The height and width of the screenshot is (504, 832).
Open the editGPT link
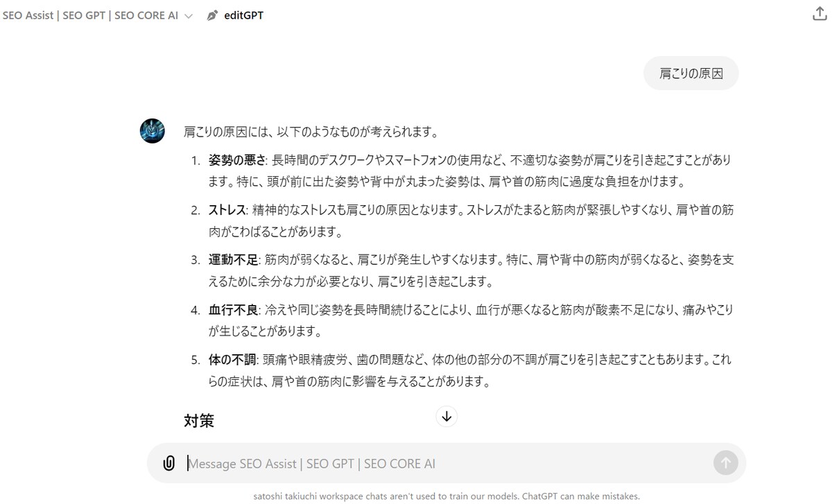pyautogui.click(x=243, y=15)
